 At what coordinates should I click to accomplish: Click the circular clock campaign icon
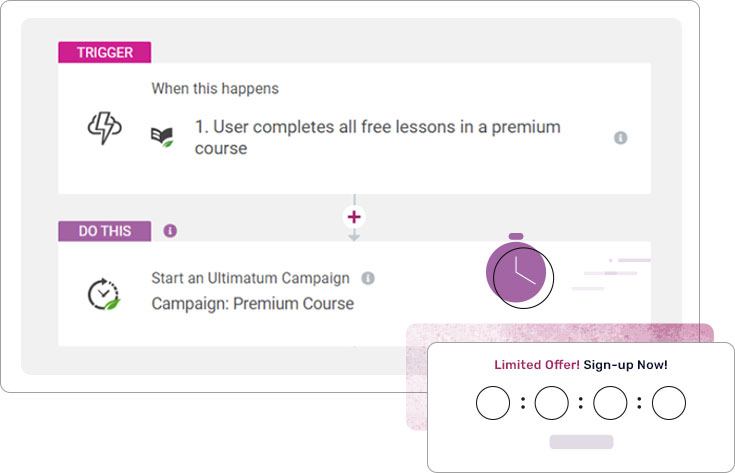click(x=104, y=294)
